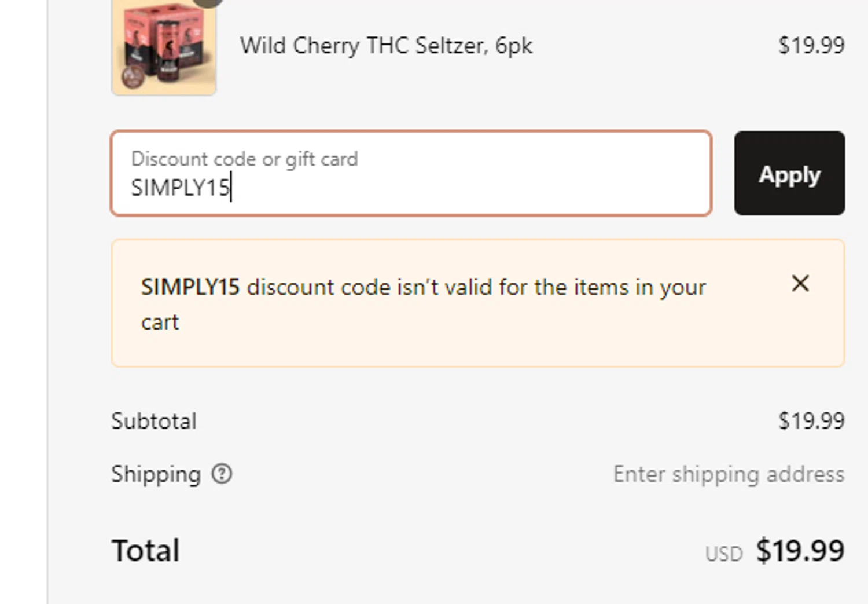The width and height of the screenshot is (868, 604).
Task: Click the Subtotal label
Action: coord(154,421)
